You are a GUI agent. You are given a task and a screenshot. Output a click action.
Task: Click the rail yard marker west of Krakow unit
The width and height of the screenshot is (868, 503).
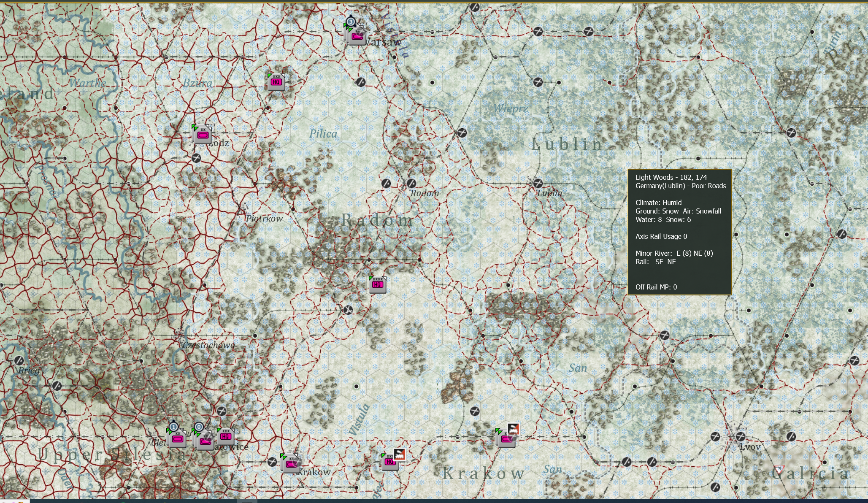pos(272,462)
